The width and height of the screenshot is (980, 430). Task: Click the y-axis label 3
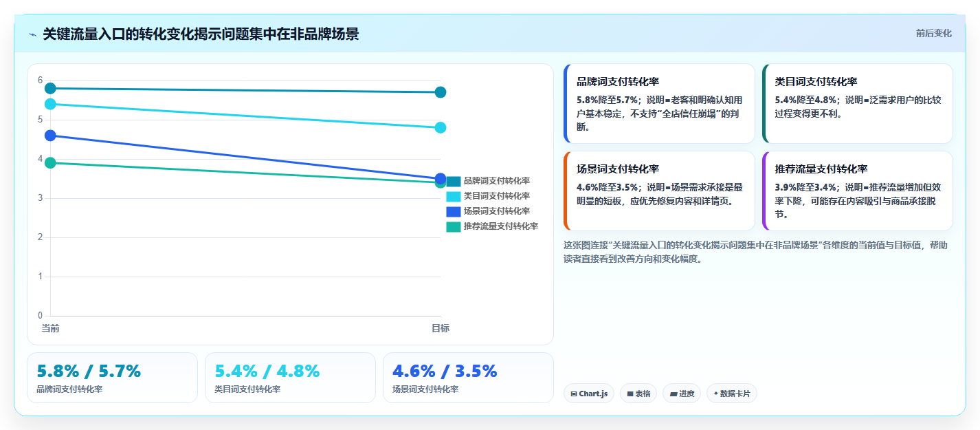click(x=41, y=198)
